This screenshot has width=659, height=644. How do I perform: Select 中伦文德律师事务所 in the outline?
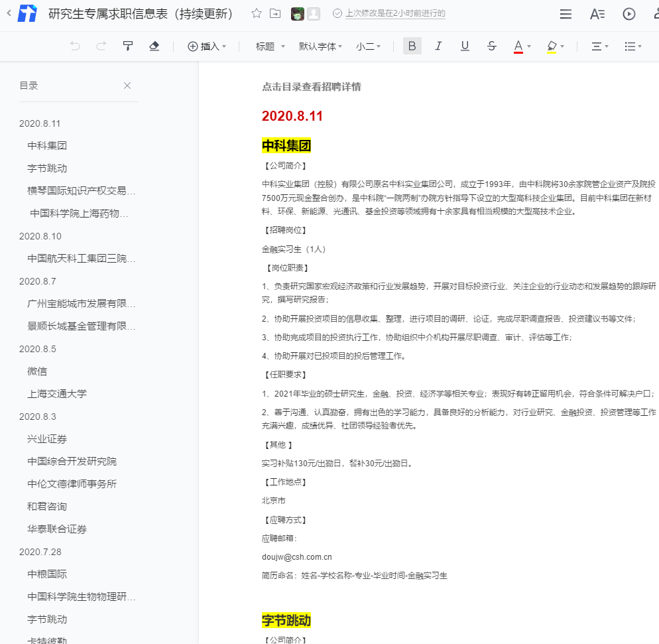(x=72, y=484)
